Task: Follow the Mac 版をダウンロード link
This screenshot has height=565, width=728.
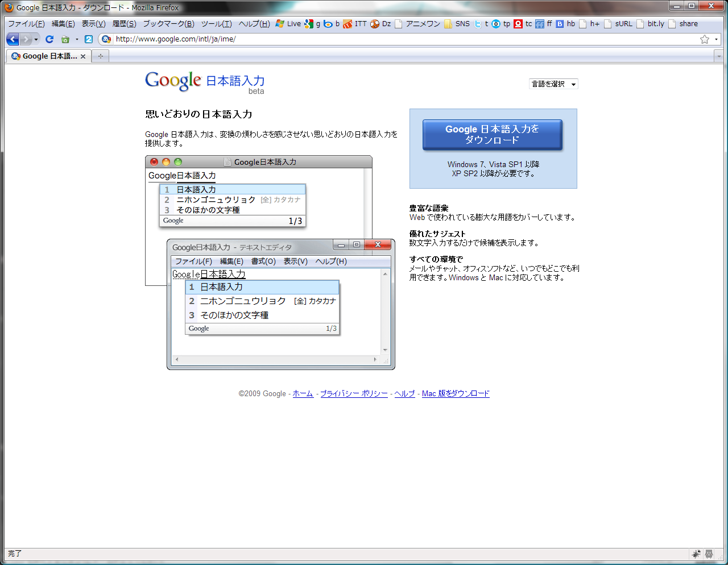Action: click(x=456, y=393)
